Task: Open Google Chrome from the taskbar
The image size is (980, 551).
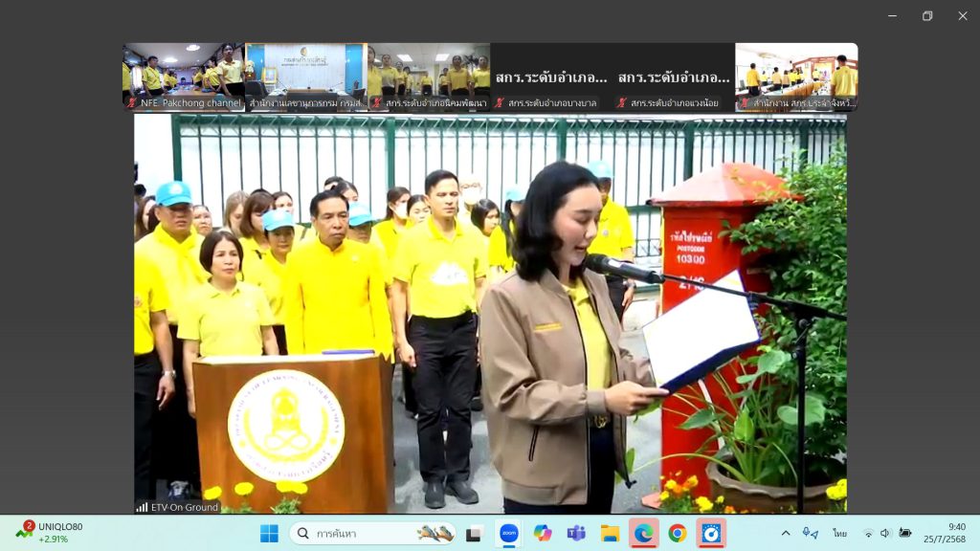Action: [677, 533]
